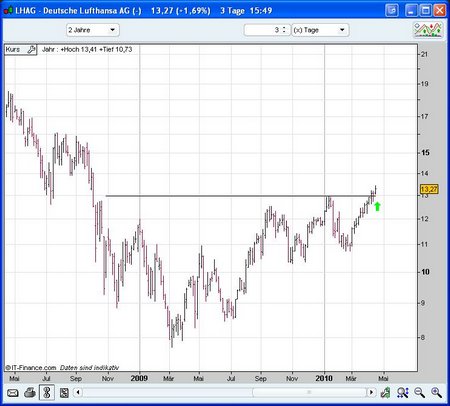Screen dimensions: 450x406
Task: Print the chart using the printer icon
Action: pyautogui.click(x=30, y=393)
